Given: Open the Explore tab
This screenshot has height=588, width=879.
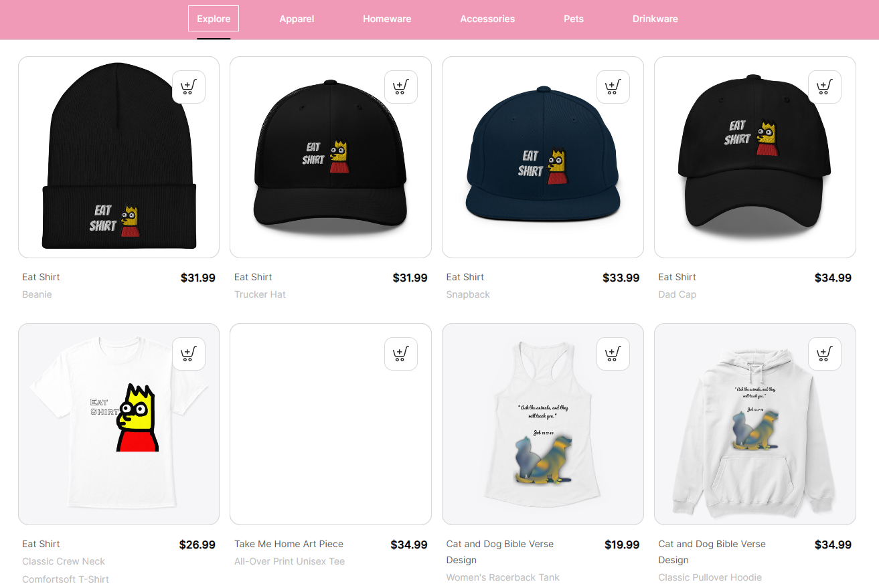Looking at the screenshot, I should pyautogui.click(x=214, y=19).
